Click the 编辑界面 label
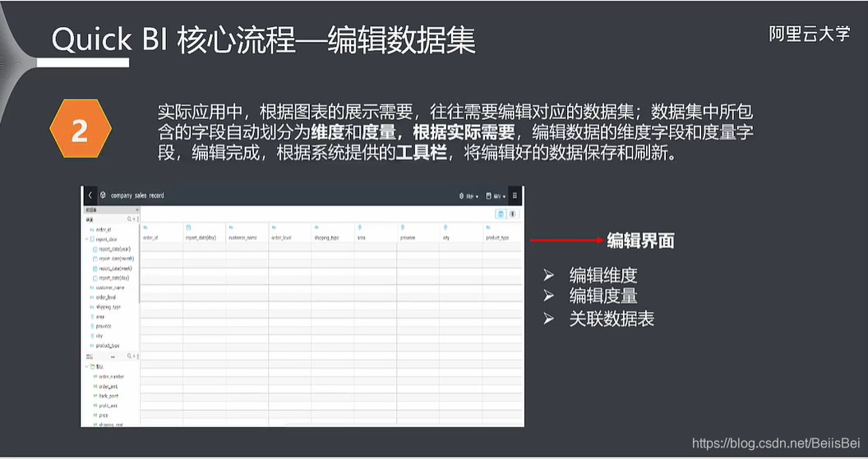Viewport: 868px width, 459px height. pyautogui.click(x=640, y=241)
